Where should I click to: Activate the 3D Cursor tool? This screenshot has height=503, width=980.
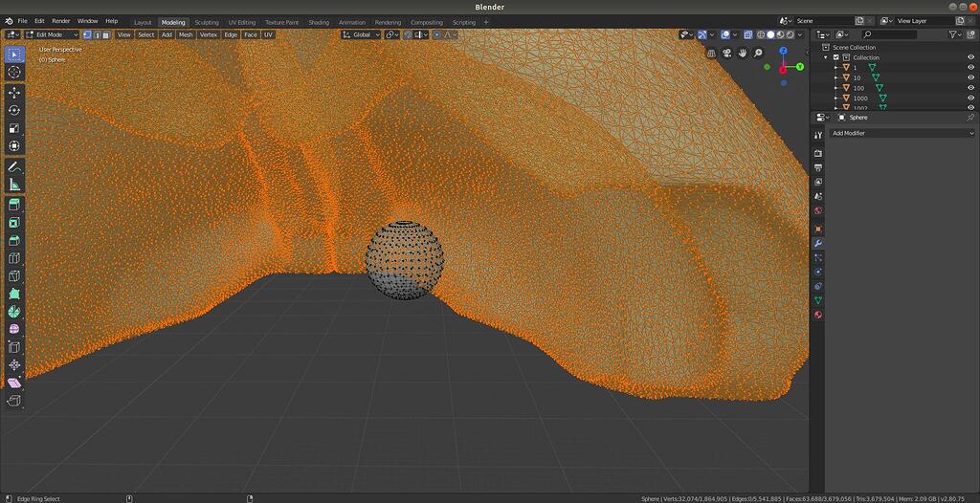point(14,72)
